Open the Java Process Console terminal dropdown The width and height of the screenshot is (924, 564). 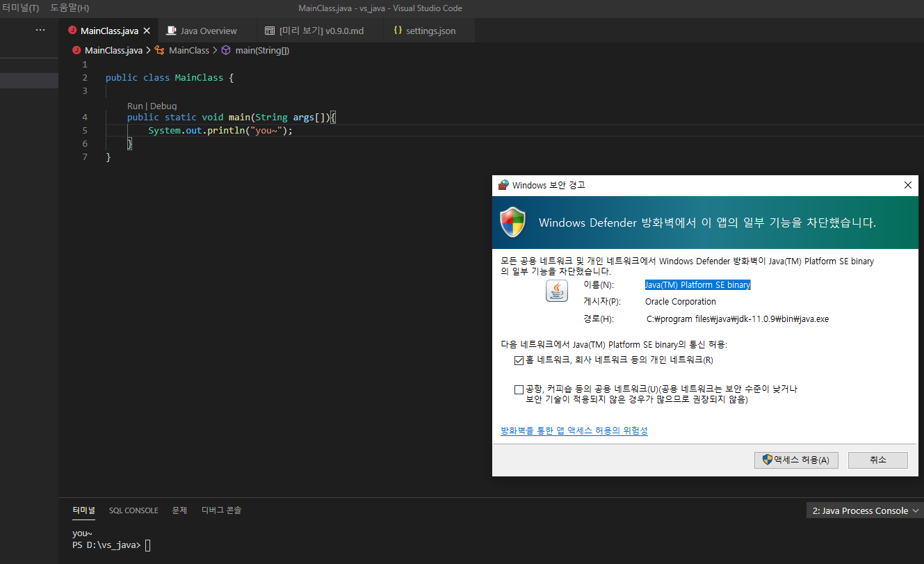(865, 510)
